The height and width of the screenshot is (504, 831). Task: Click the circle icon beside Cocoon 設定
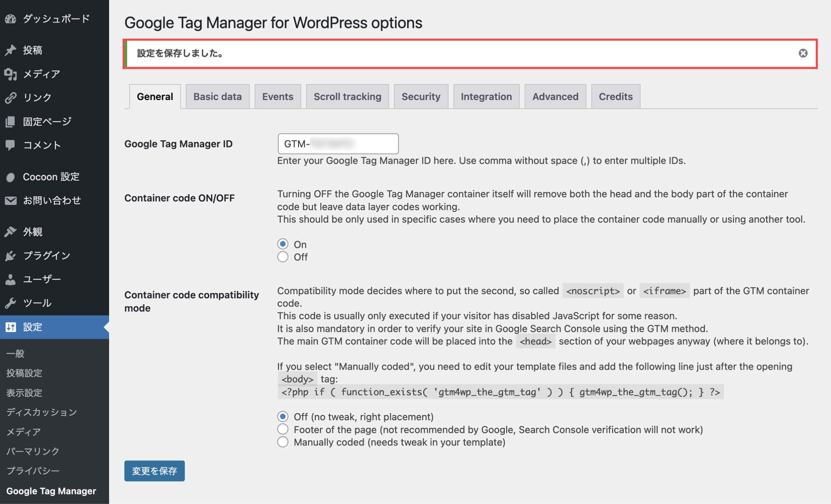(11, 177)
